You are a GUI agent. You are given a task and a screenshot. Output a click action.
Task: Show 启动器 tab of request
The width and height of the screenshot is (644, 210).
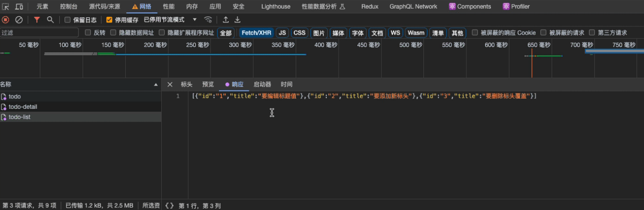[262, 84]
